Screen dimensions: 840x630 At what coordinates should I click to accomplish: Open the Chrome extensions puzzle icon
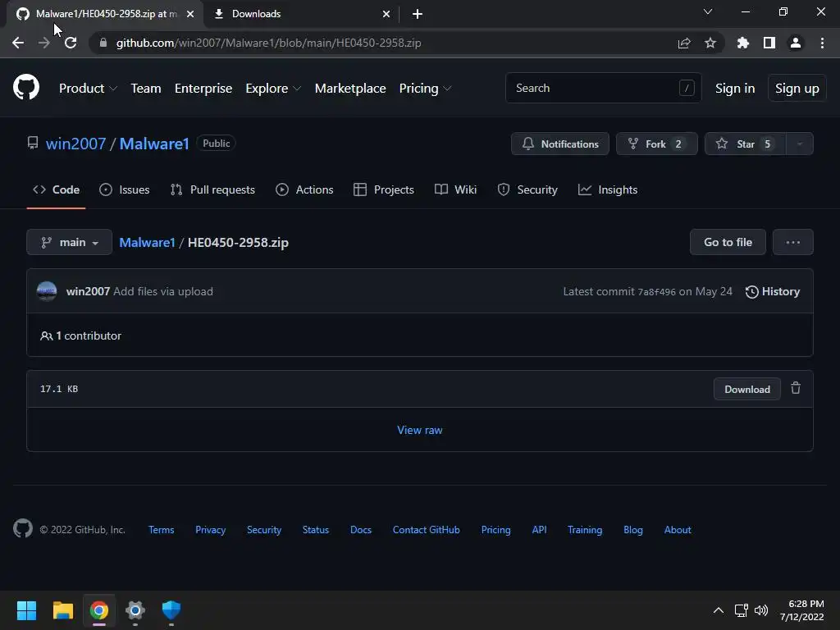click(x=742, y=43)
